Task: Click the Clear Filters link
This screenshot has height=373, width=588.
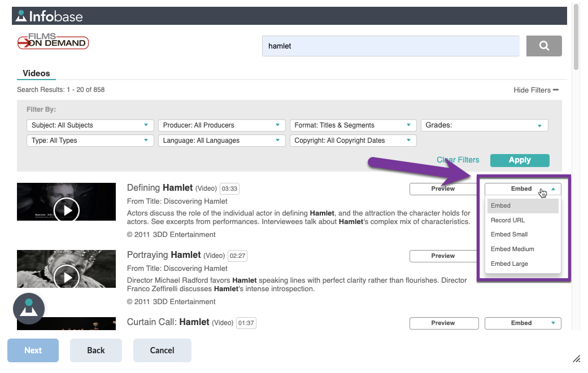Action: 458,160
